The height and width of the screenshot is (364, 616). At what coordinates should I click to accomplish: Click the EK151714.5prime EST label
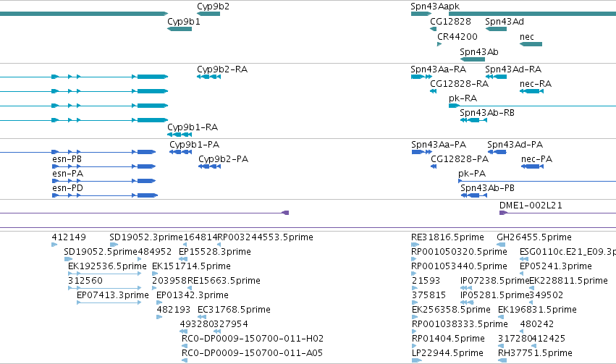coord(191,266)
